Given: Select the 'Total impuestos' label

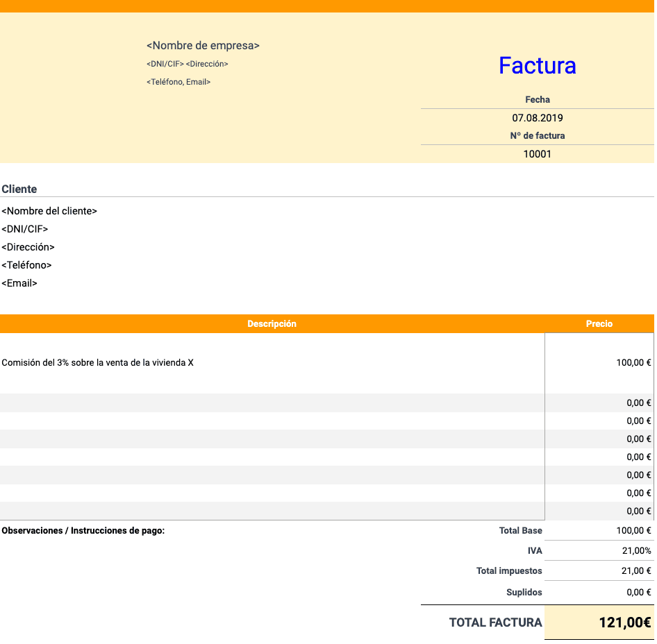Looking at the screenshot, I should [x=509, y=570].
